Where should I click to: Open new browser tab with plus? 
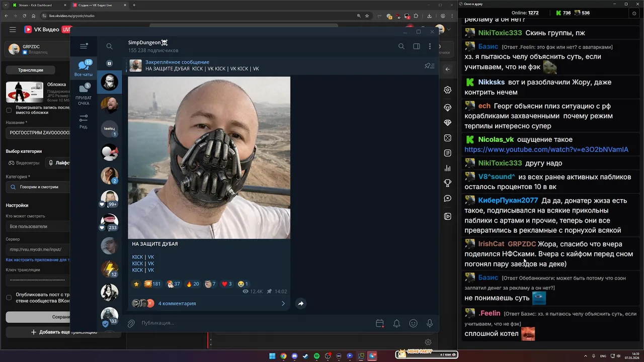coord(134,5)
